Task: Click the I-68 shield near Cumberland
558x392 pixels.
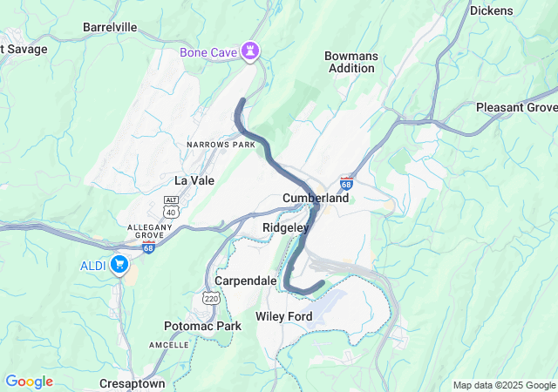Action: click(346, 184)
